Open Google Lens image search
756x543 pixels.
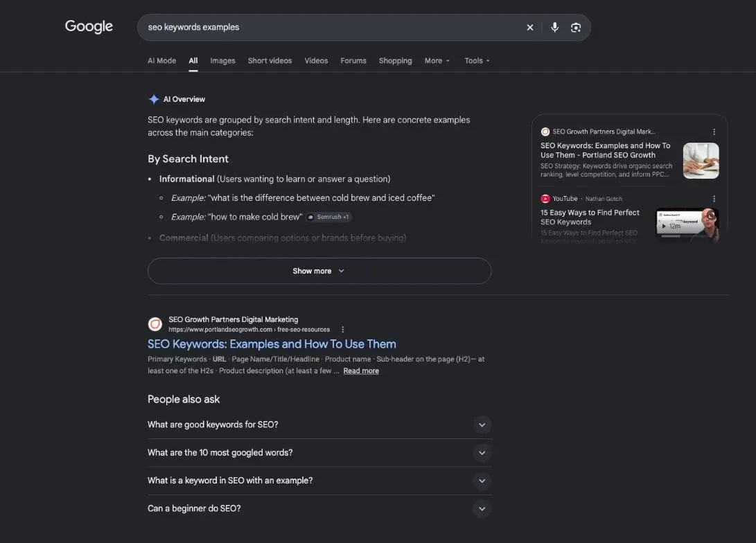click(576, 28)
